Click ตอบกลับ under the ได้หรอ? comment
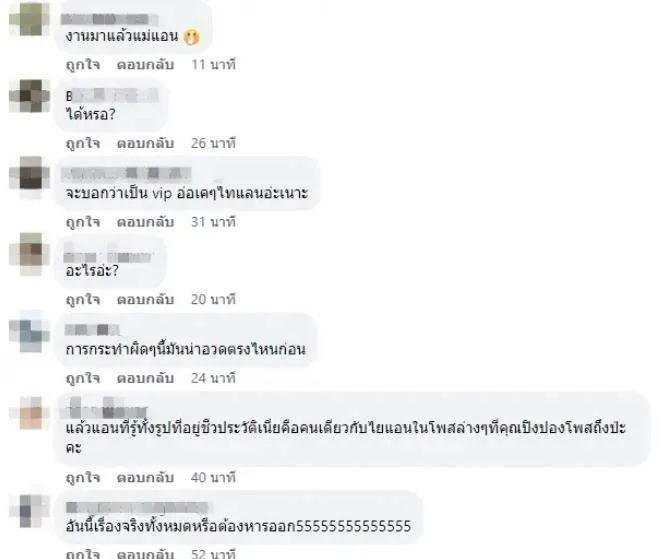The image size is (668, 559). (x=145, y=144)
